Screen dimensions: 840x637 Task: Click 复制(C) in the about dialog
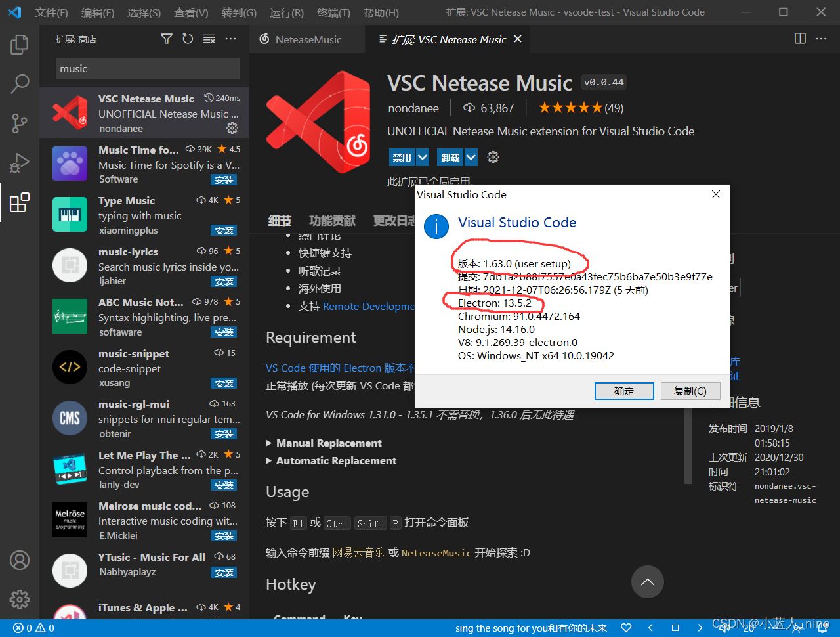click(x=690, y=391)
